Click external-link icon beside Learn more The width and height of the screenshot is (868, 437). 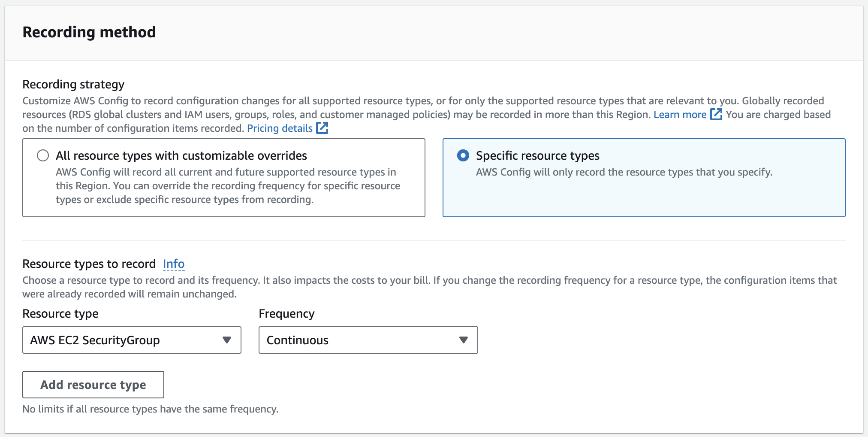tap(716, 114)
